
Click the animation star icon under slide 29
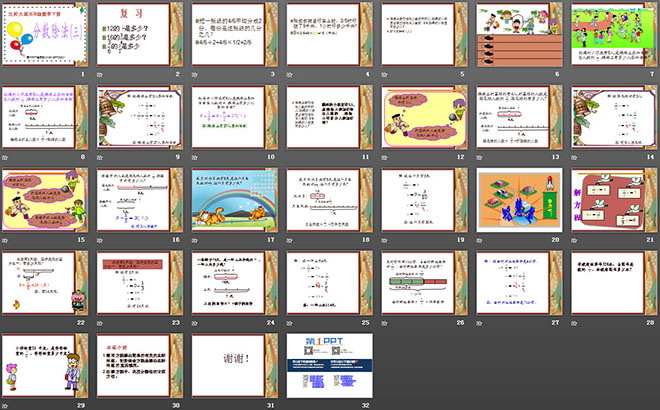(x=6, y=405)
